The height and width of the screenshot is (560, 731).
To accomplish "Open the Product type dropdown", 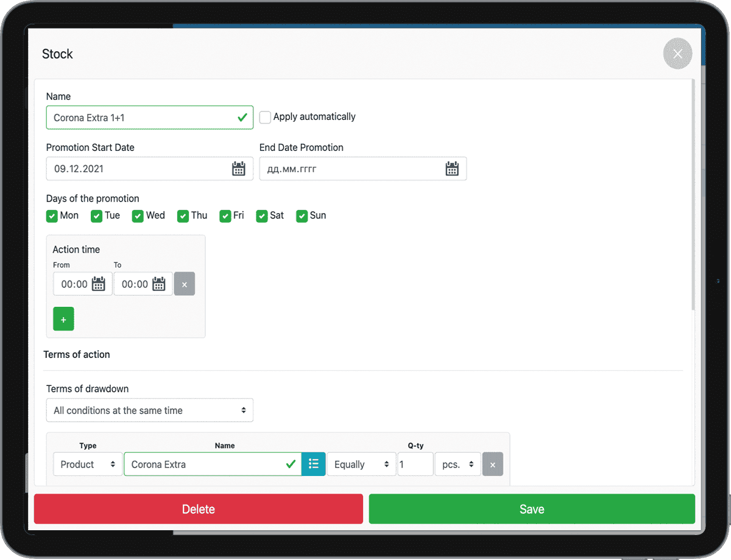I will [88, 464].
